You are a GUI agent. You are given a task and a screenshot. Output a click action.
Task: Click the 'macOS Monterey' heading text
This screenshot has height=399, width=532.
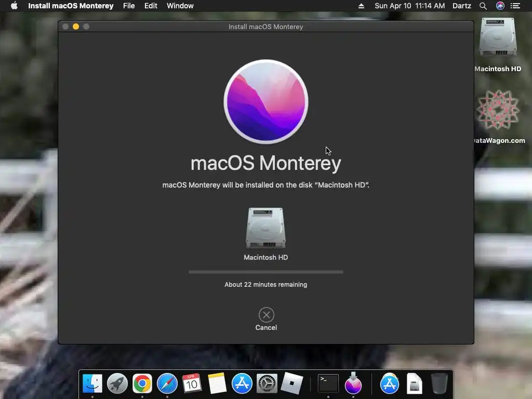tap(266, 163)
